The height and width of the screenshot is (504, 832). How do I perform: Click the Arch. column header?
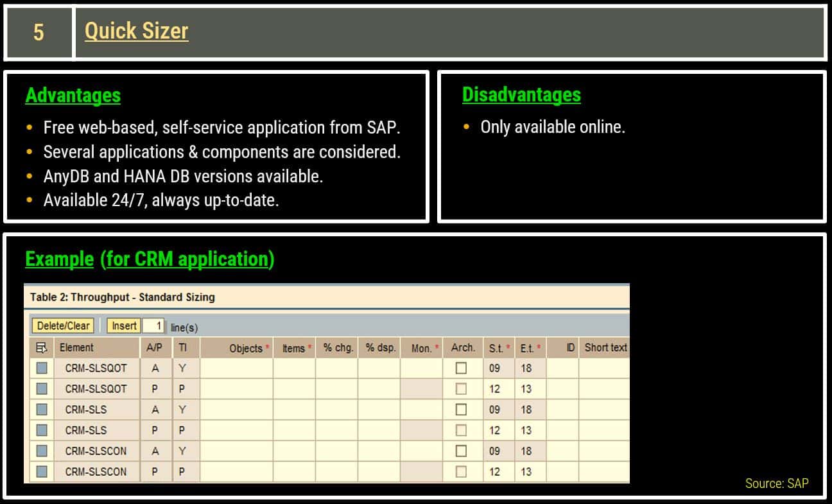point(463,347)
